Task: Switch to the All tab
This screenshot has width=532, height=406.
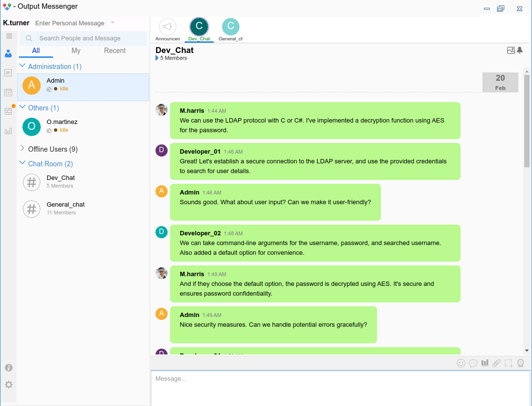Action: [x=36, y=51]
